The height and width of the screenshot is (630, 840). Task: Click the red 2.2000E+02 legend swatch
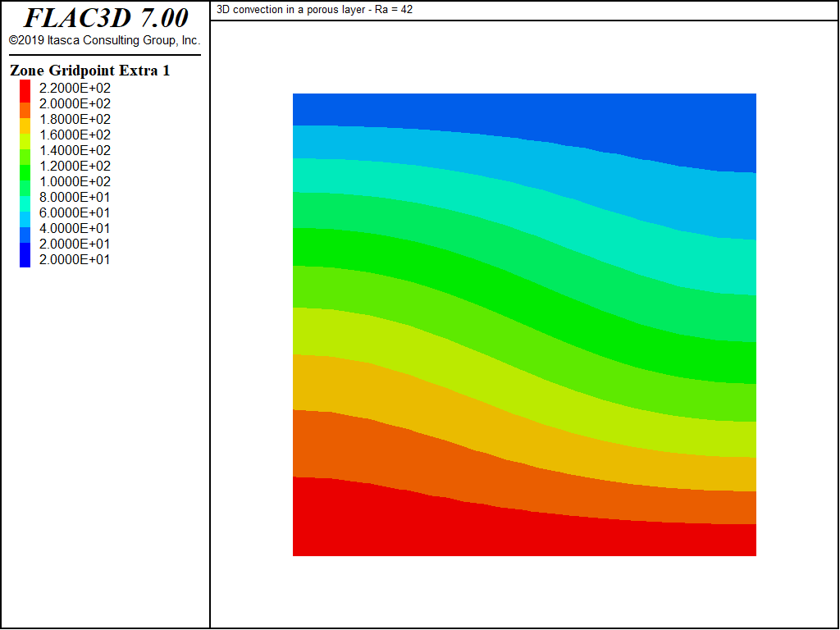pyautogui.click(x=25, y=91)
